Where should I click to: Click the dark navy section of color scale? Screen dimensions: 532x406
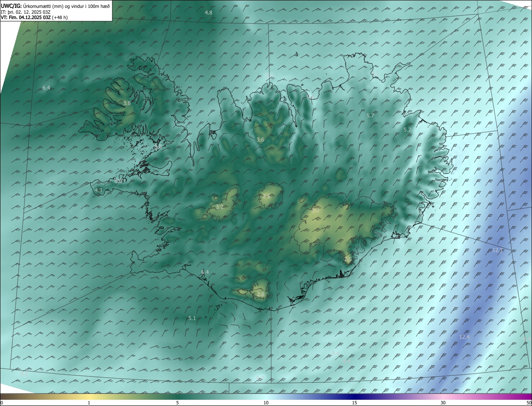[355, 397]
